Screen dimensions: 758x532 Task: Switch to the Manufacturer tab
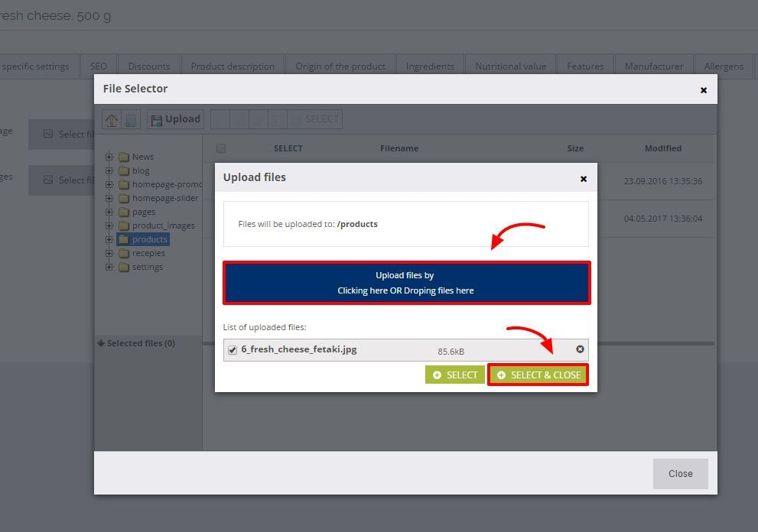point(653,66)
